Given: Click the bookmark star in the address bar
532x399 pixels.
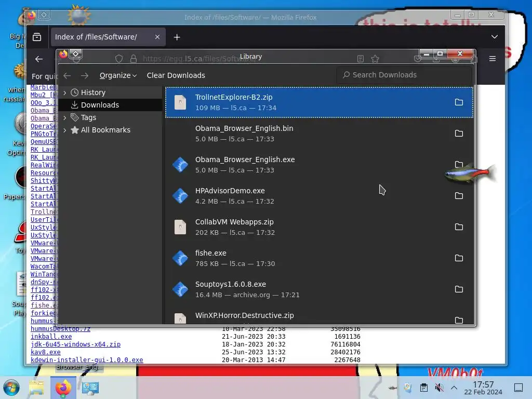Looking at the screenshot, I should point(375,59).
